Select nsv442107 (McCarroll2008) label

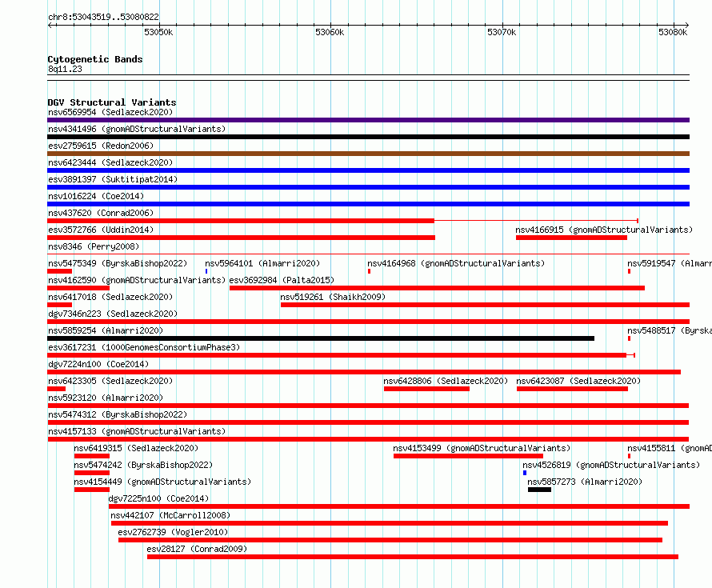[x=170, y=515]
